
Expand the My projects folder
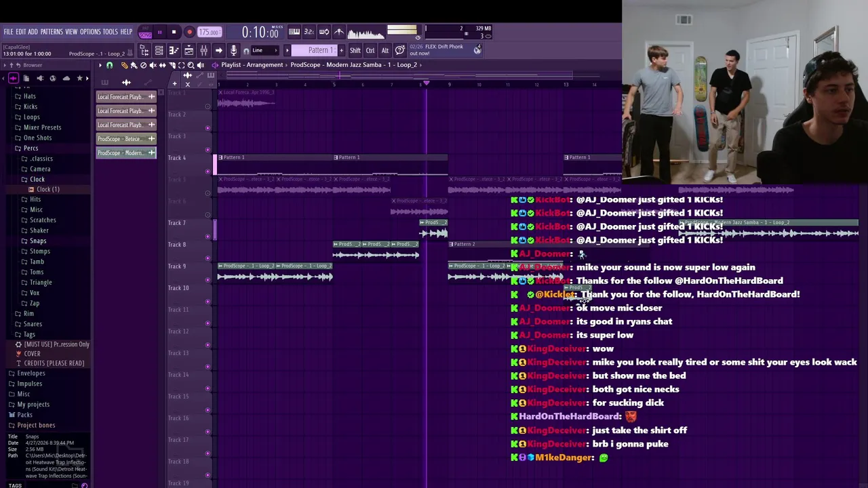tap(33, 404)
